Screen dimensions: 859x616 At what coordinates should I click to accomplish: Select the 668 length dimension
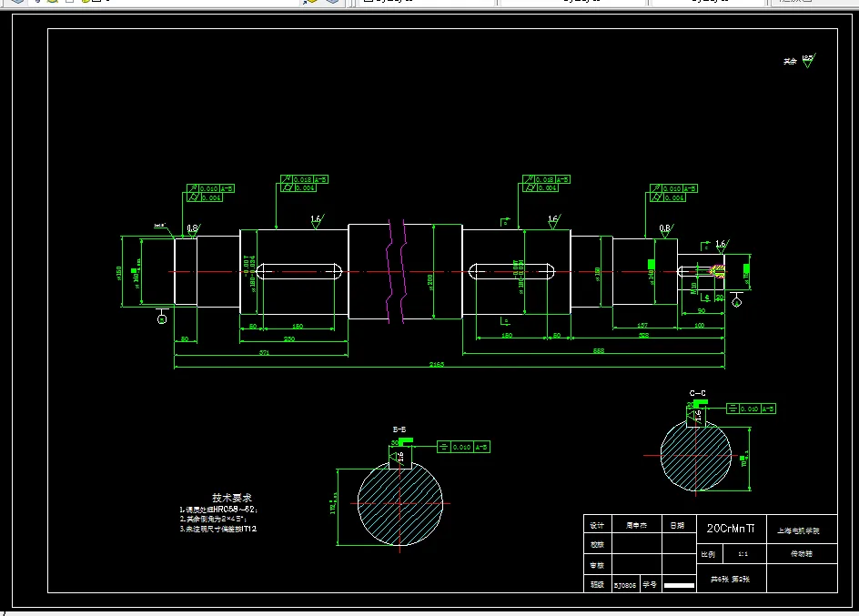pyautogui.click(x=599, y=351)
